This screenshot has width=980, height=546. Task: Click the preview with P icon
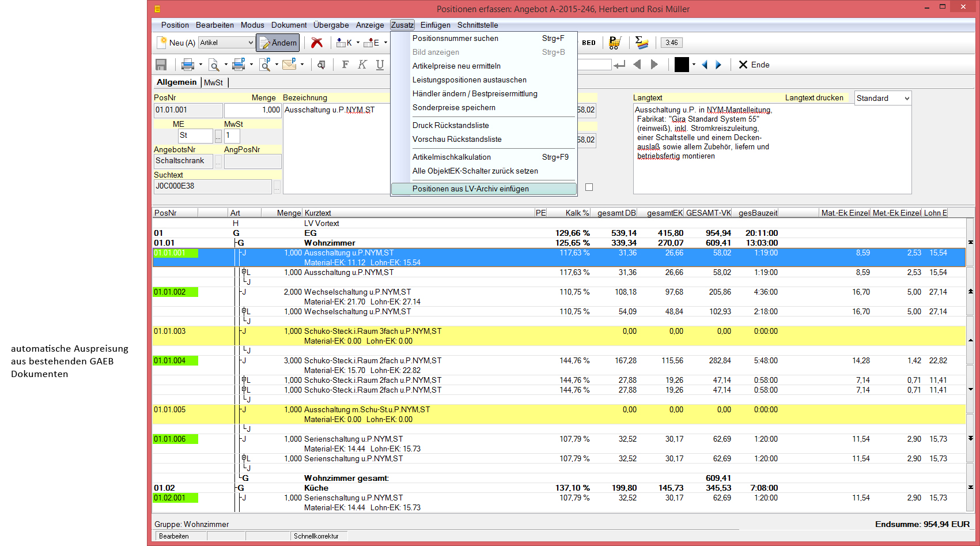point(265,65)
